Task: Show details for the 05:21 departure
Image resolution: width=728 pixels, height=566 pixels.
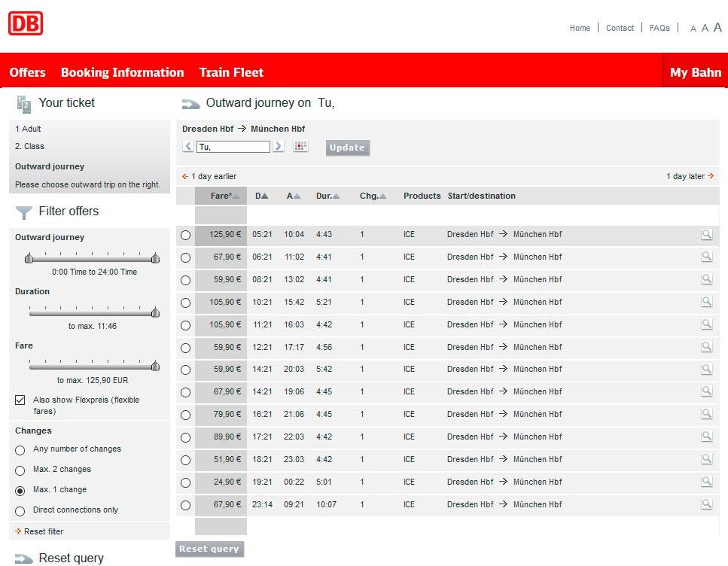Action: click(x=706, y=234)
